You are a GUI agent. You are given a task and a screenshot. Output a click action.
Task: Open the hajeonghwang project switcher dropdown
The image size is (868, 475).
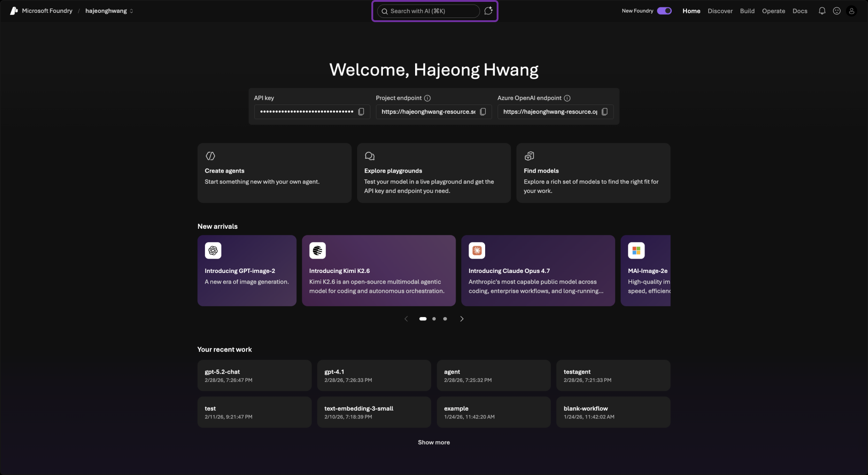109,11
